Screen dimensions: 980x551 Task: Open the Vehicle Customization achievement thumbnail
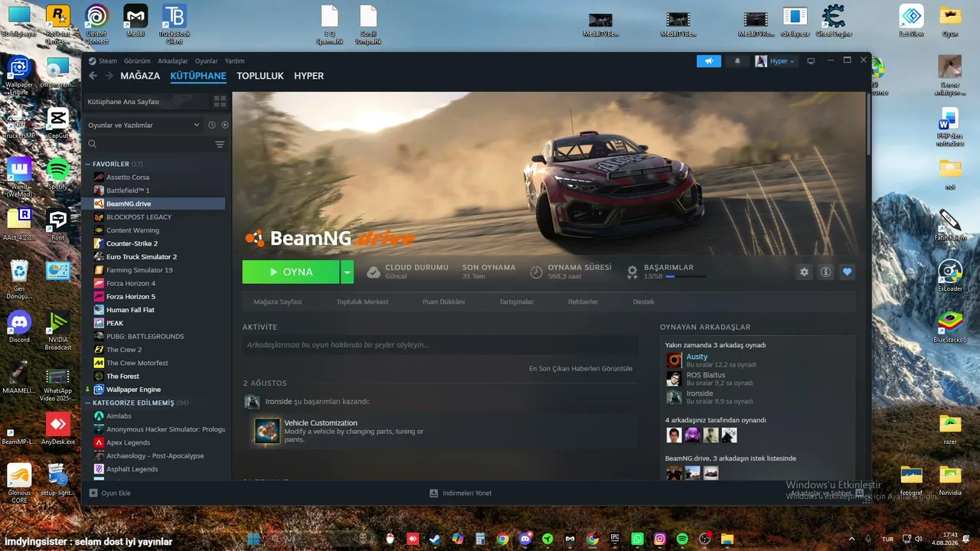(x=267, y=430)
